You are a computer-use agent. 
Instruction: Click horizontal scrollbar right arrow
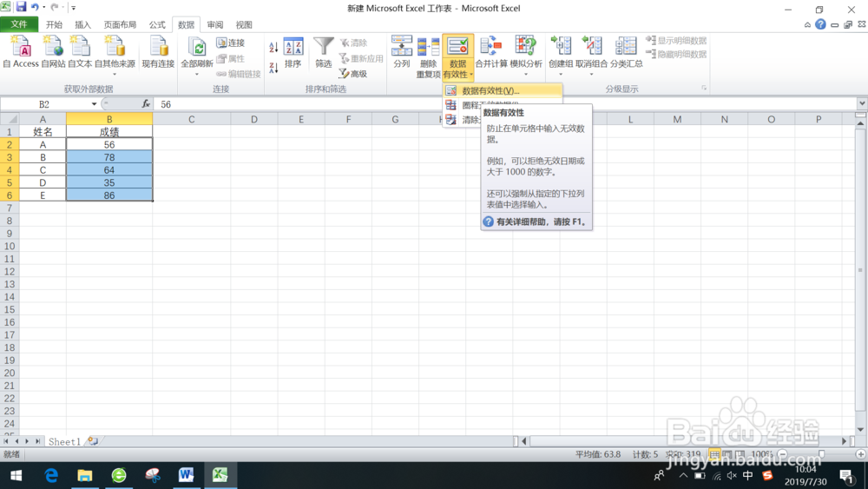tap(845, 441)
